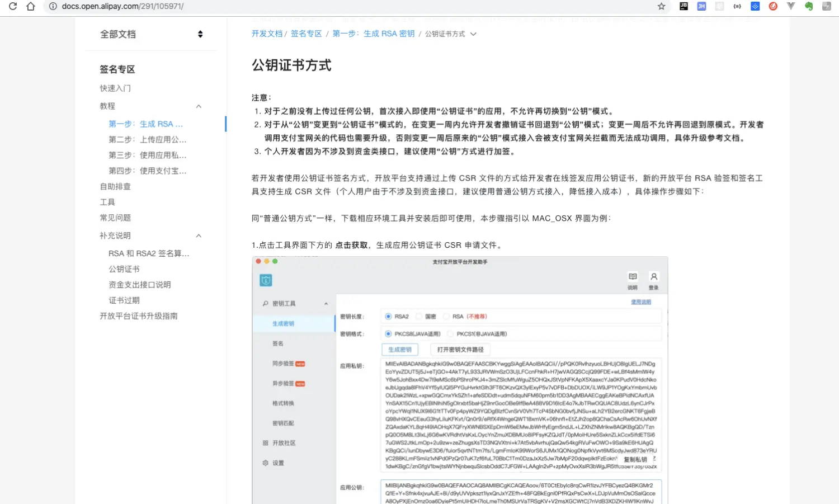Screen dimensions: 839x504
Task: Select the PKCS1(非JAVA适用) format radio button
Action: pos(450,334)
